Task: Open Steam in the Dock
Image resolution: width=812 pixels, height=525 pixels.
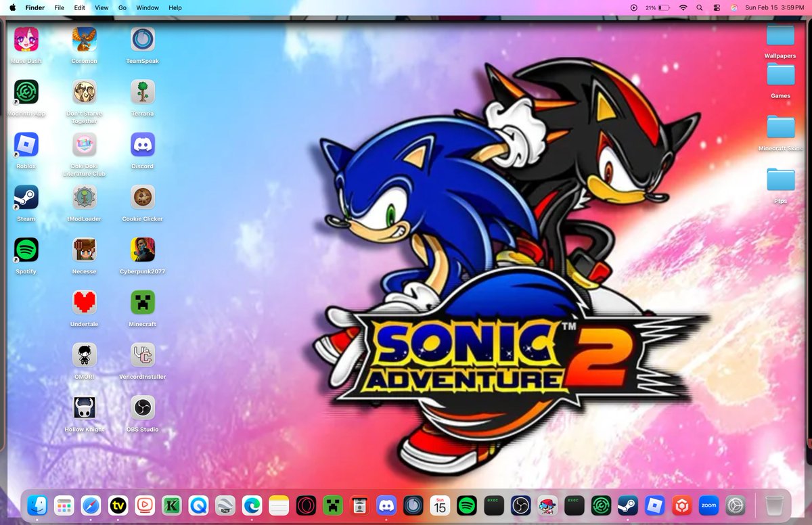Action: pos(628,505)
